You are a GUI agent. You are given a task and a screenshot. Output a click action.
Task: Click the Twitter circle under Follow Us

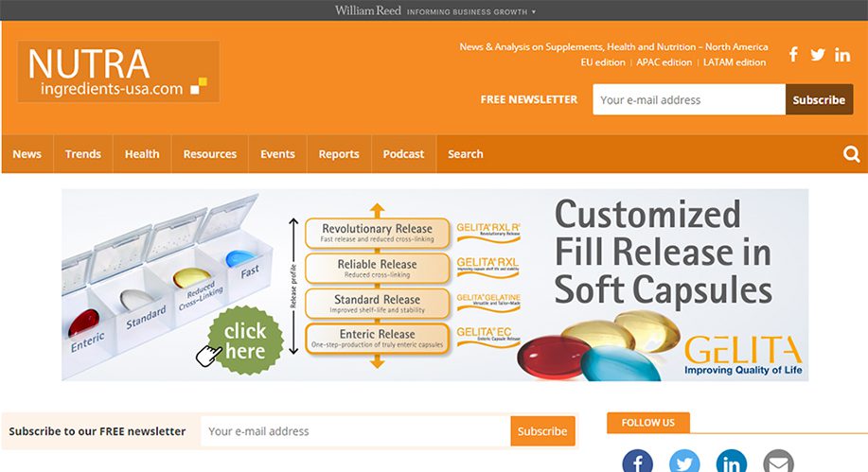pos(684,462)
